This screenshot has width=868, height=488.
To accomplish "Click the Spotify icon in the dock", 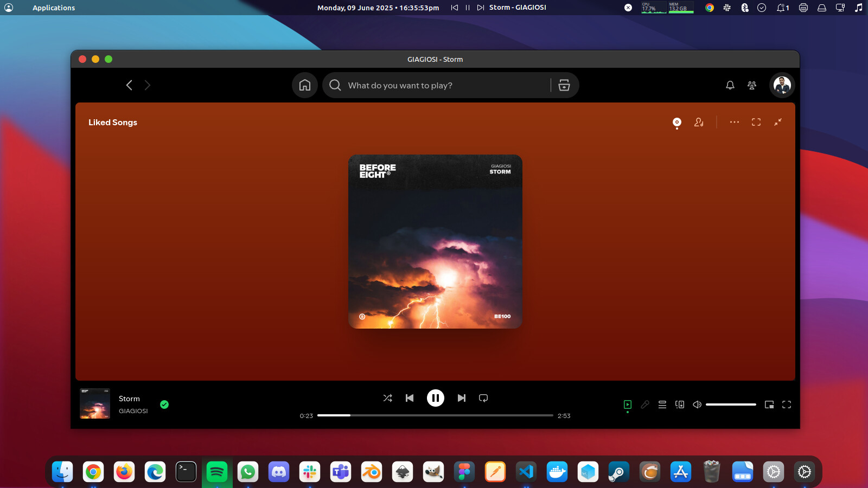I will [217, 472].
